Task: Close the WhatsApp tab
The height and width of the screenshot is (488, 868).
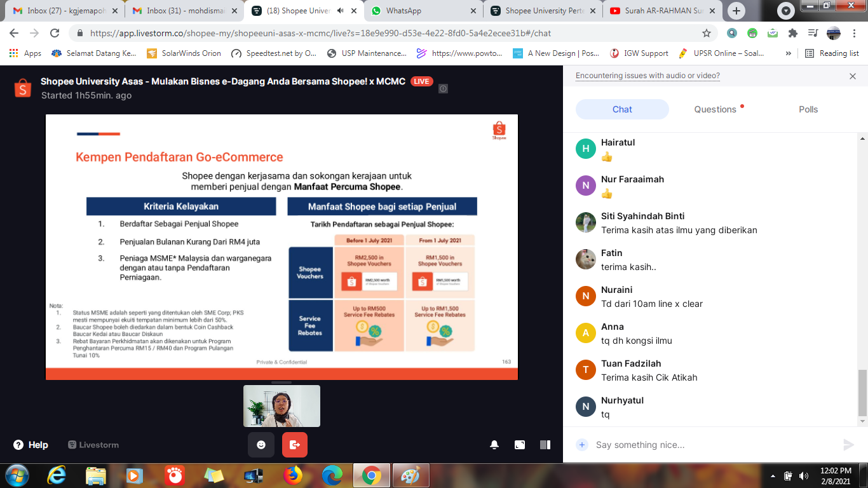Action: [x=472, y=11]
